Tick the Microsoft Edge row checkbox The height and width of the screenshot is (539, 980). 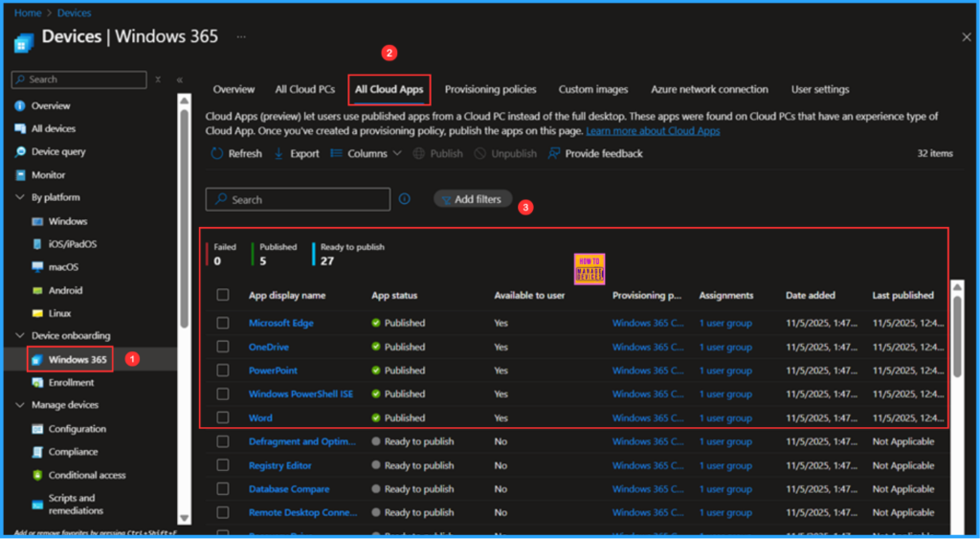(x=222, y=324)
